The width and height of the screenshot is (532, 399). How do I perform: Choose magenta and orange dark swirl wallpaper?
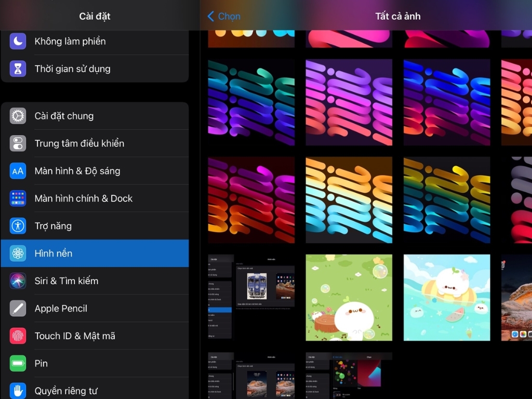251,200
